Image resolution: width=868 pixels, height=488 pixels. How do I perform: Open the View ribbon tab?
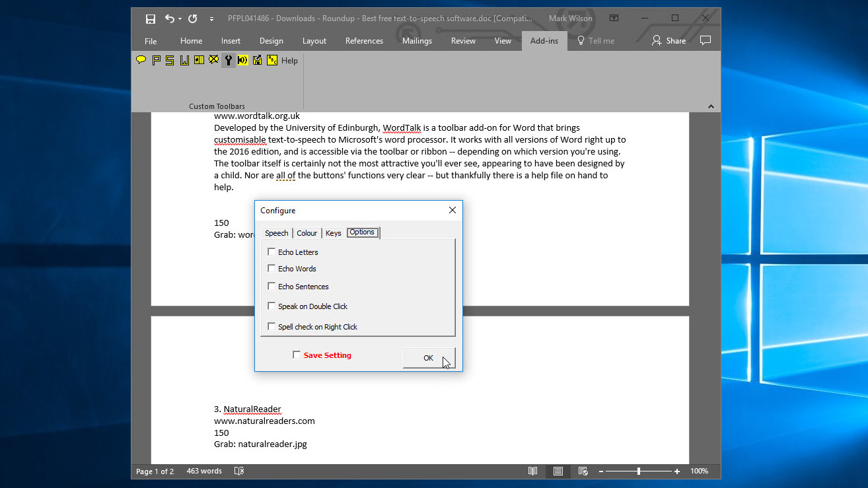pos(503,41)
